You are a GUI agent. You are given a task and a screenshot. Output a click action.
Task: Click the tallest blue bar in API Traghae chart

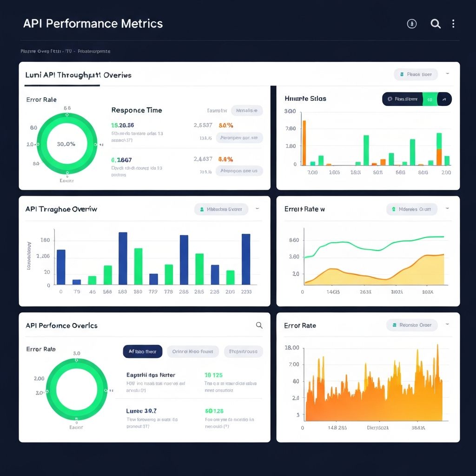(123, 258)
